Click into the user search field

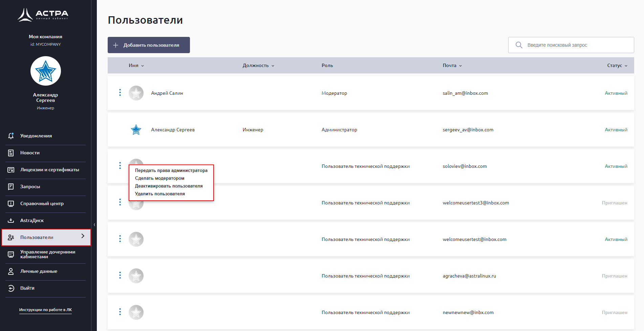tap(576, 45)
